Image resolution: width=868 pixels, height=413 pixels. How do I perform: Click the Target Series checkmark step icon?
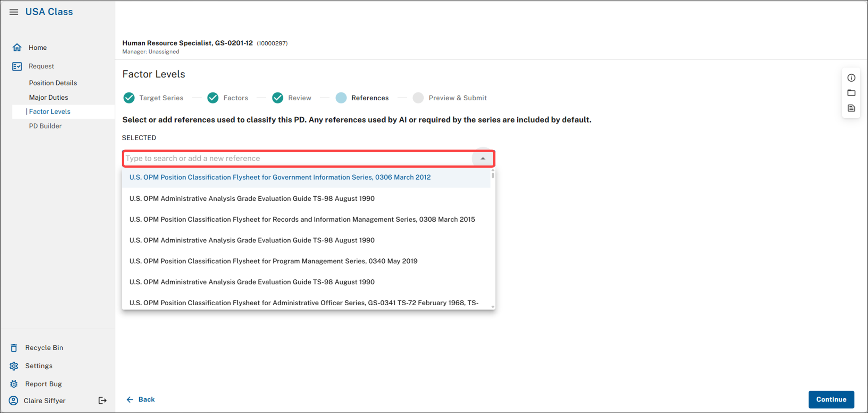[129, 98]
